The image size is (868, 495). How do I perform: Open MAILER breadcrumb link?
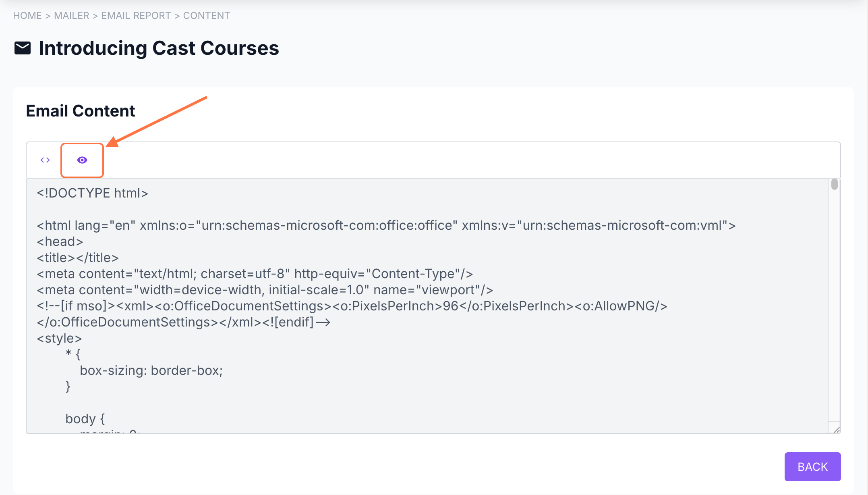point(72,16)
